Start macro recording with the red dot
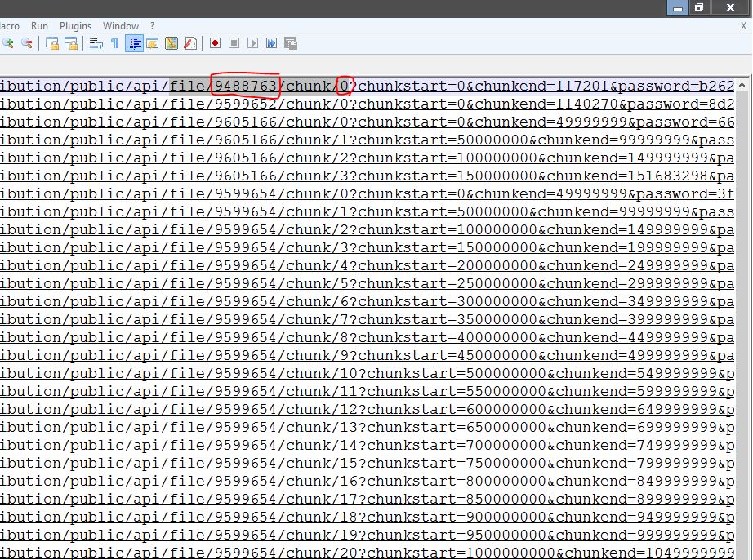The width and height of the screenshot is (753, 560). pos(215,43)
